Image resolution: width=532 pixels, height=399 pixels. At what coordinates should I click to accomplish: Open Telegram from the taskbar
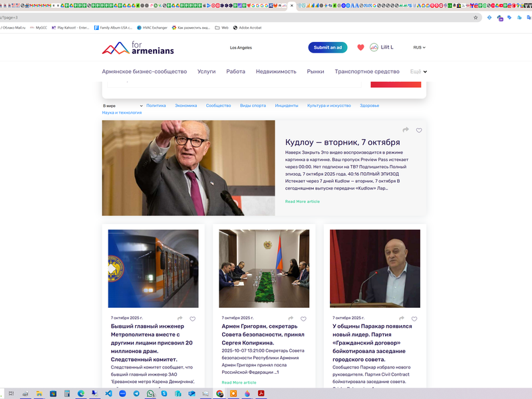pos(136,394)
